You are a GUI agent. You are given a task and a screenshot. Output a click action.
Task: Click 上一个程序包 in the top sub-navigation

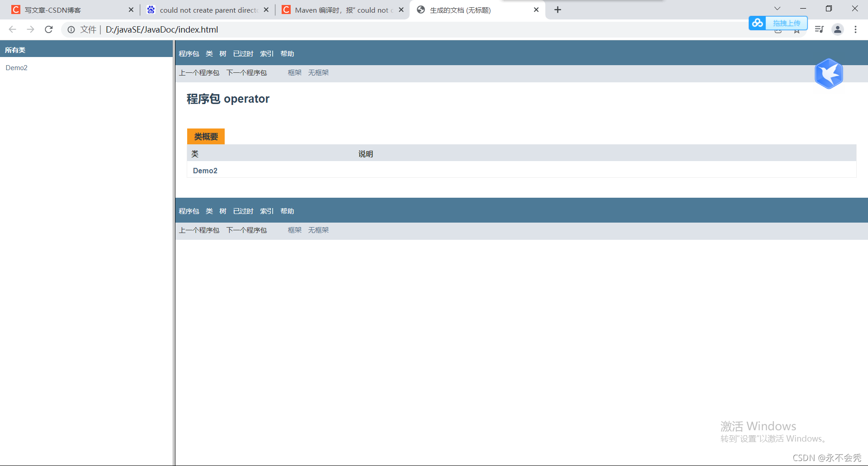[x=199, y=73]
